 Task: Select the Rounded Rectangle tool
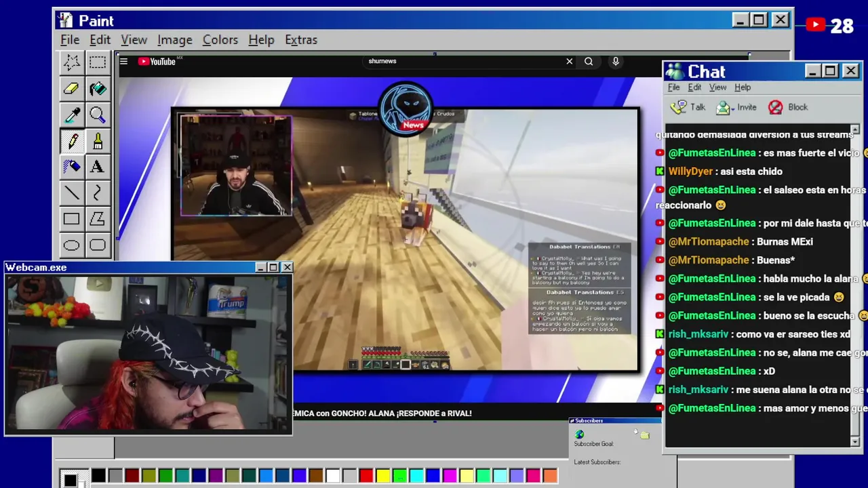coord(97,245)
